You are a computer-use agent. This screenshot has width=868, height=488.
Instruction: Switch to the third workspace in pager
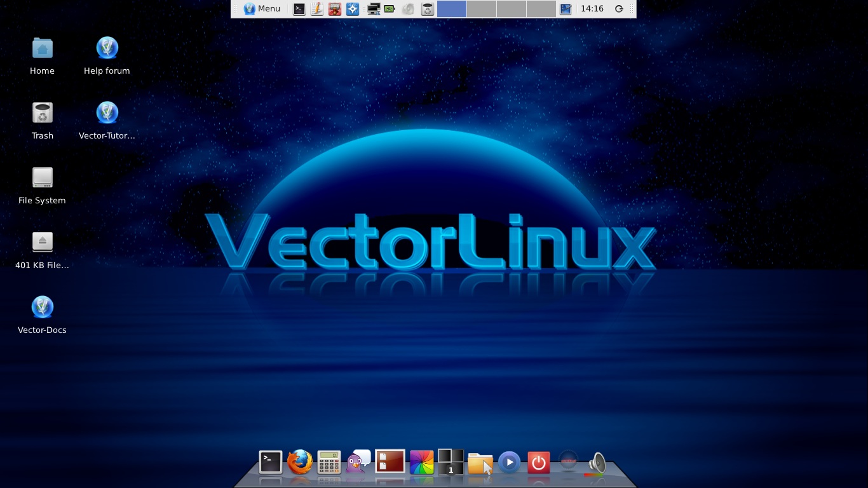coord(512,9)
